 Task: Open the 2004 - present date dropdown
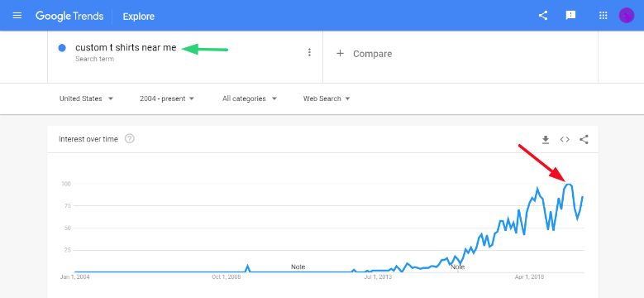[167, 99]
